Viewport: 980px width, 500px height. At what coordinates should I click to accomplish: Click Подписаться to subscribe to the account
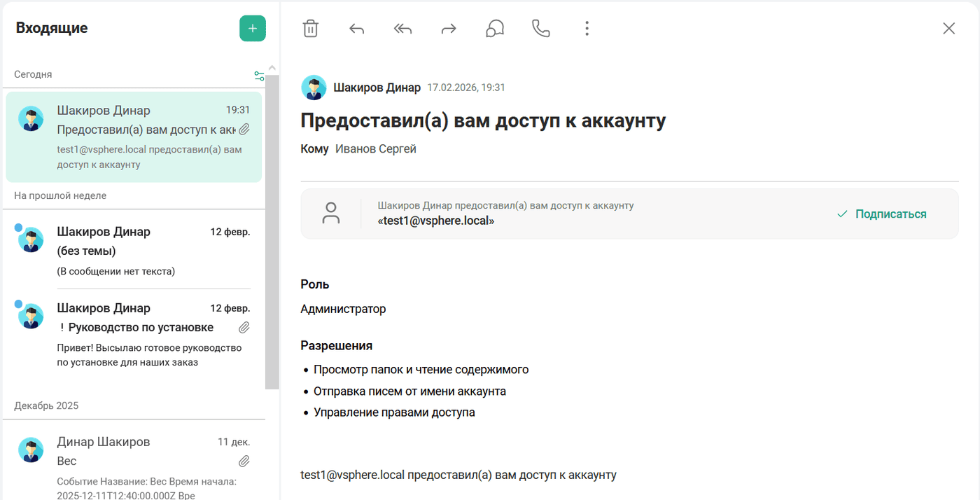(882, 214)
